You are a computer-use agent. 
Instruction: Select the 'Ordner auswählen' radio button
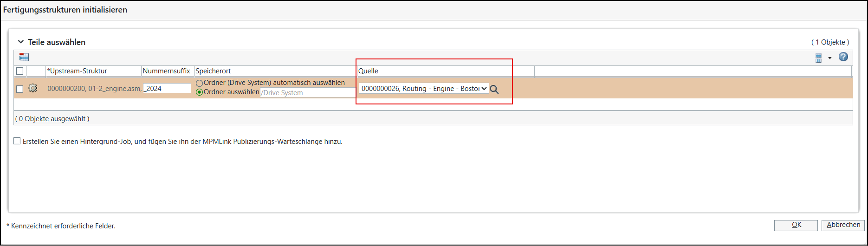coord(200,92)
